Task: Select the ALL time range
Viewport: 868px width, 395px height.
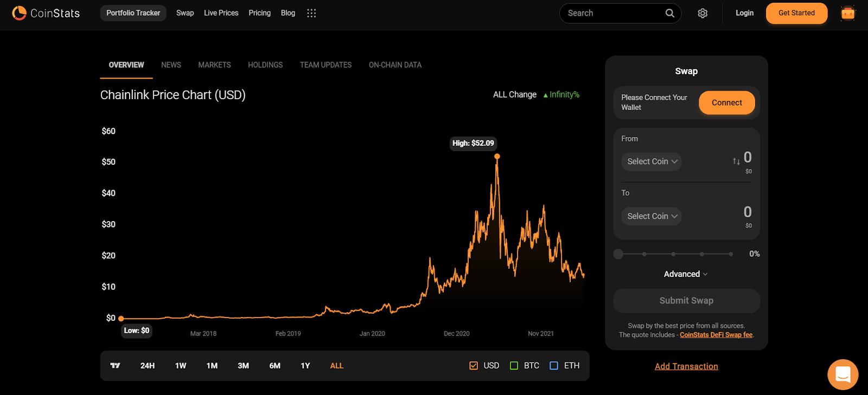Action: (x=337, y=366)
